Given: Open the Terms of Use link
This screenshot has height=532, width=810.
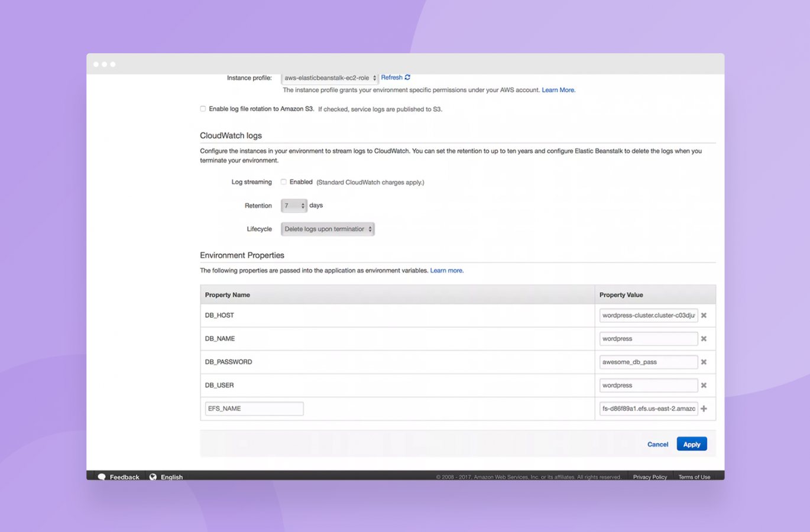Looking at the screenshot, I should [694, 477].
